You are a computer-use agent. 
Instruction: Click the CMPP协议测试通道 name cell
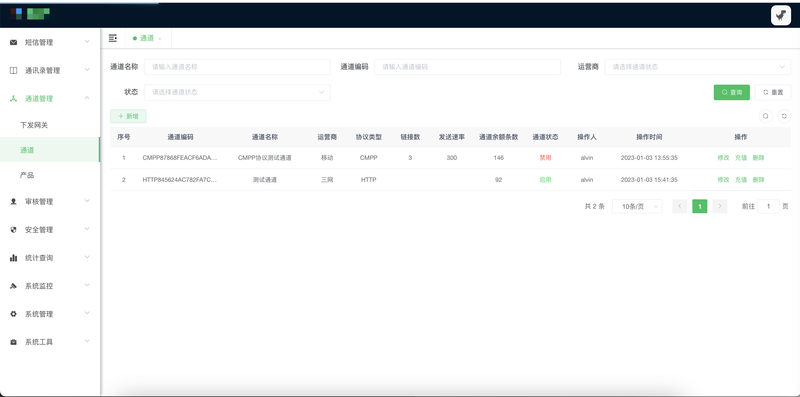[x=265, y=158]
